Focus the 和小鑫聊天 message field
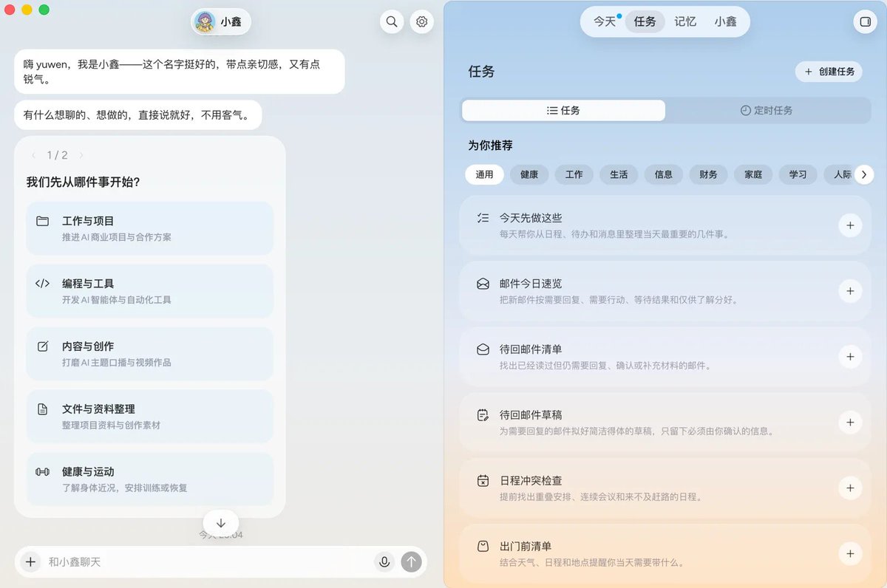The width and height of the screenshot is (887, 588). [207, 562]
